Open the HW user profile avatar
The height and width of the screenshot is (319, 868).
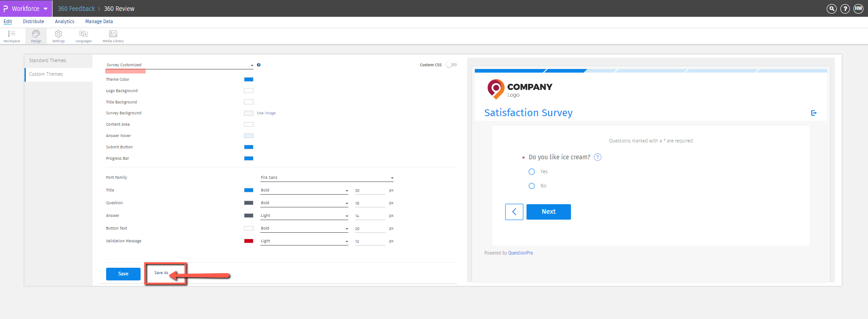point(858,9)
